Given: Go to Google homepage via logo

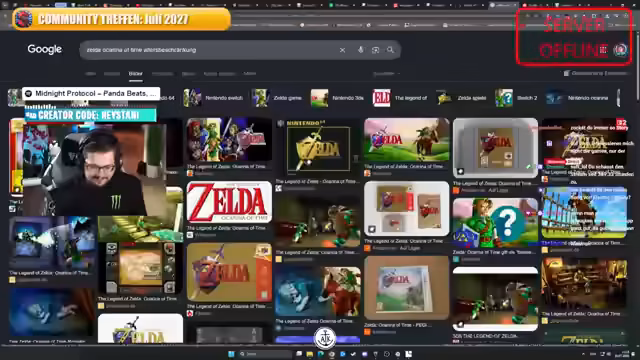Looking at the screenshot, I should click(x=44, y=49).
